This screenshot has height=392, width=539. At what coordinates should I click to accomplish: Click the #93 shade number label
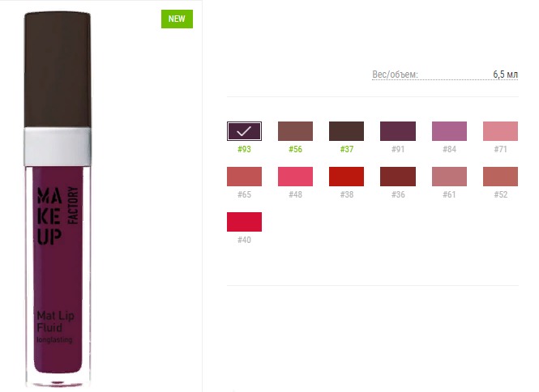tap(244, 149)
